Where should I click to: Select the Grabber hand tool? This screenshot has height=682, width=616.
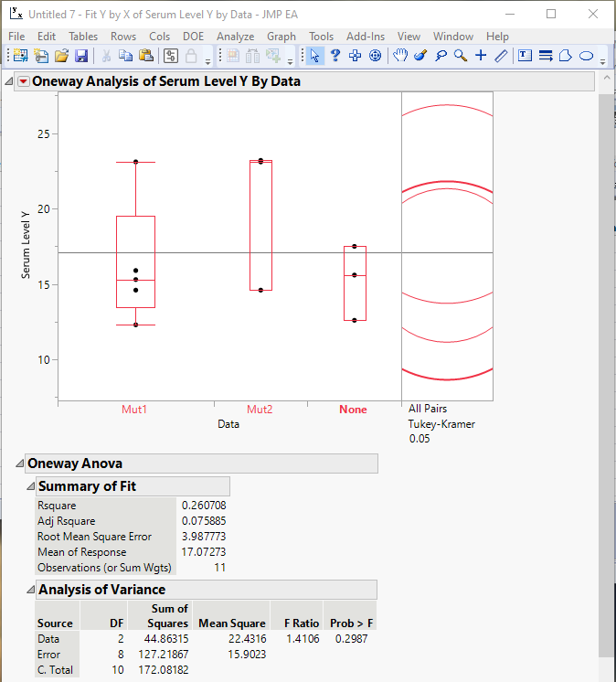(400, 56)
